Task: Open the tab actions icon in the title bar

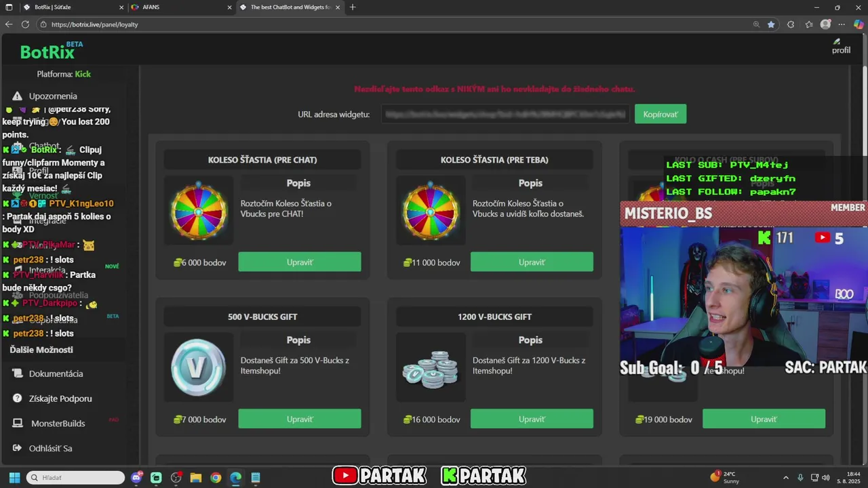Action: 9,7
